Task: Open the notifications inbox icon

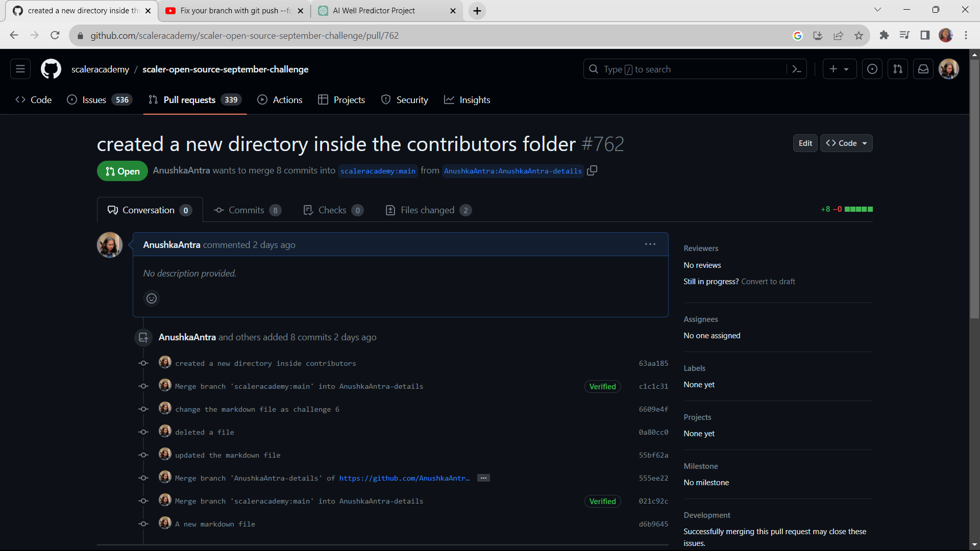Action: click(x=923, y=69)
